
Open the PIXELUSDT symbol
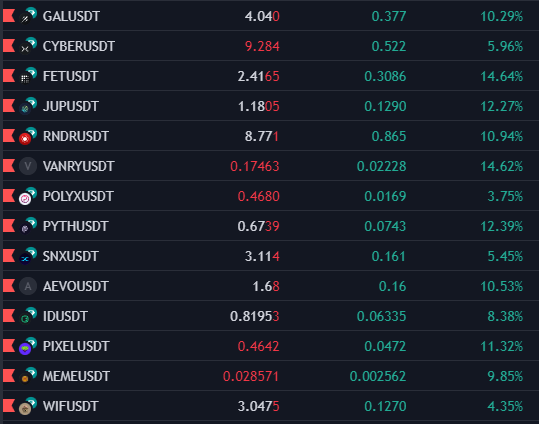click(76, 346)
